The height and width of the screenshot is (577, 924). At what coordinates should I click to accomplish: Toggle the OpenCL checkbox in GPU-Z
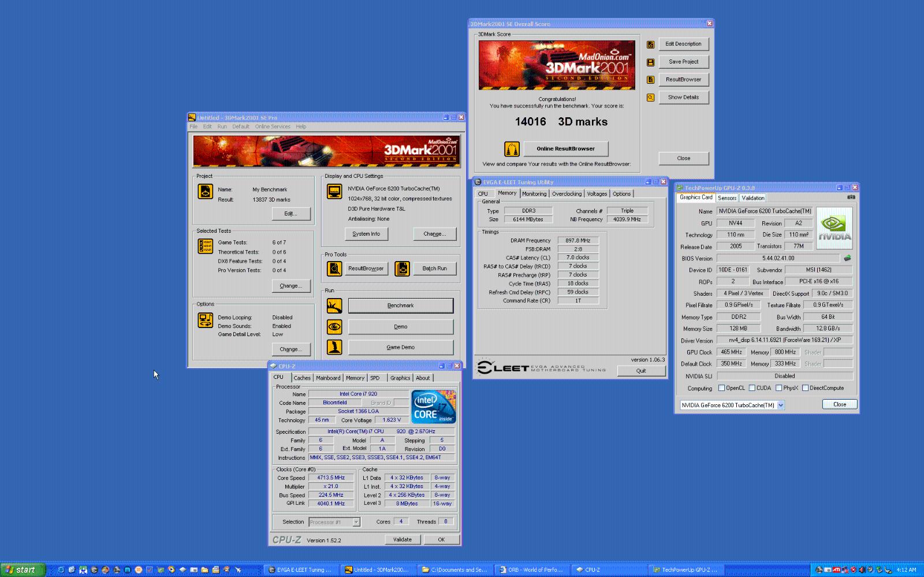pyautogui.click(x=721, y=388)
